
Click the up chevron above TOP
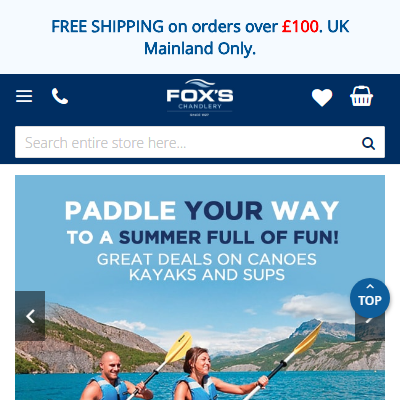coord(370,286)
